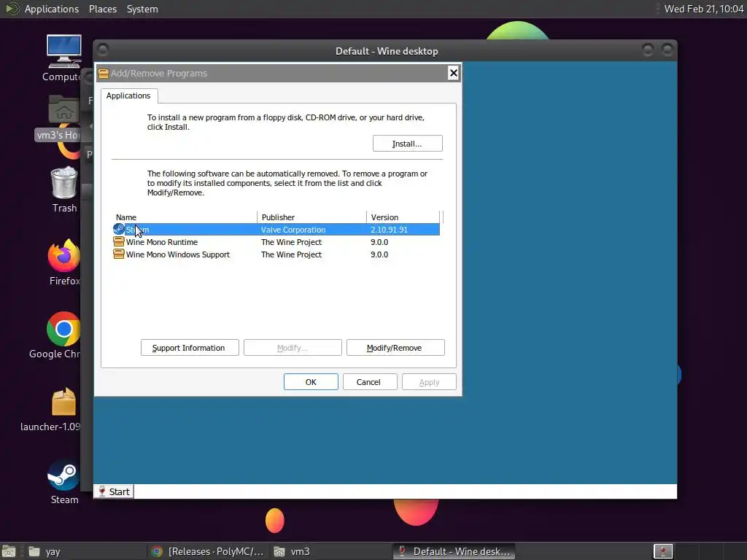This screenshot has width=747, height=560.
Task: Select the Wine Mono Windows Support row
Action: pos(276,254)
